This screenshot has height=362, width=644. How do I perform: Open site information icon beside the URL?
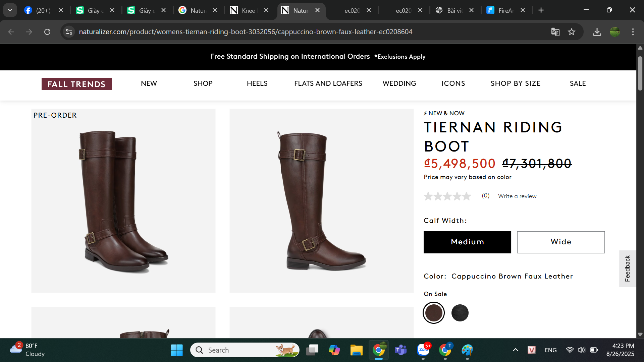[69, 32]
